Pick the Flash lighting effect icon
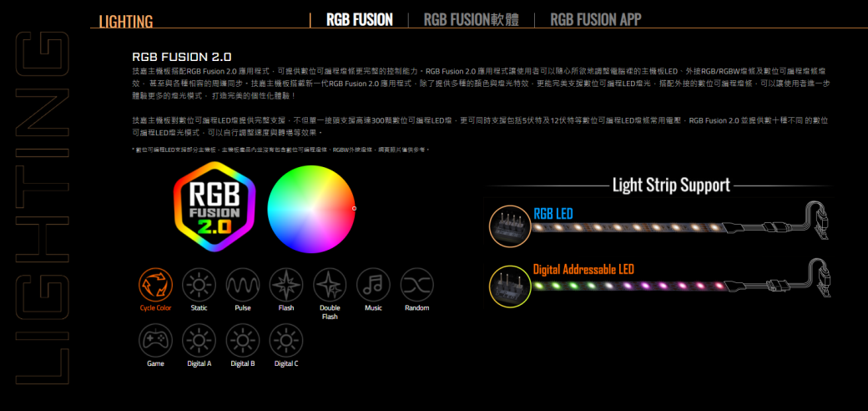 [286, 286]
